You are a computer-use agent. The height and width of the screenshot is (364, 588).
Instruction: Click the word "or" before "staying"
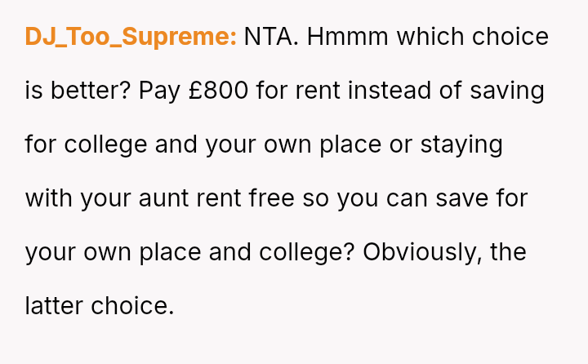(400, 144)
